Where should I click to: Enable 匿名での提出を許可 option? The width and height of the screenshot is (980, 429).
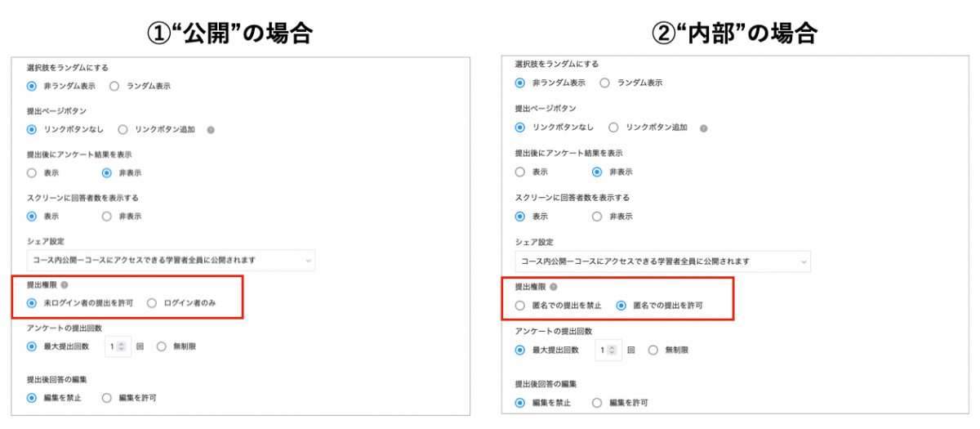click(x=621, y=306)
